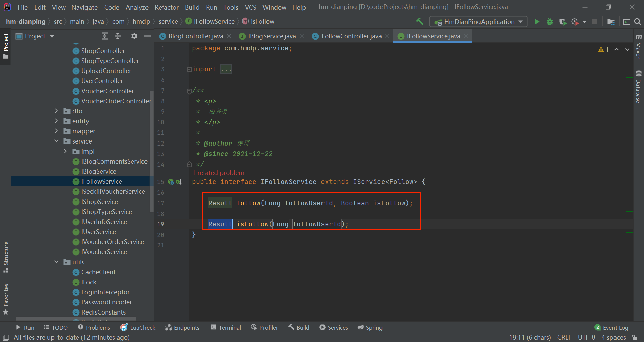Expand the mapper folder
Viewport: 644px width, 342px height.
(56, 131)
